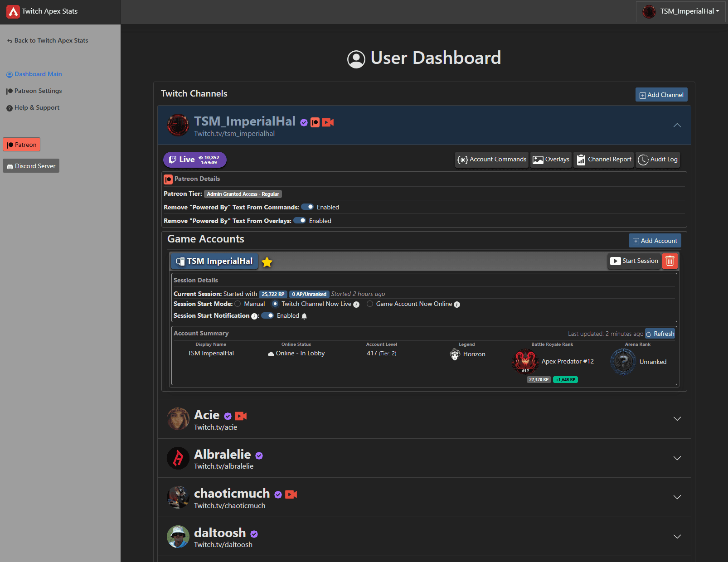728x562 pixels.
Task: Click the cloud icon beside Online - In Lobby
Action: [271, 354]
